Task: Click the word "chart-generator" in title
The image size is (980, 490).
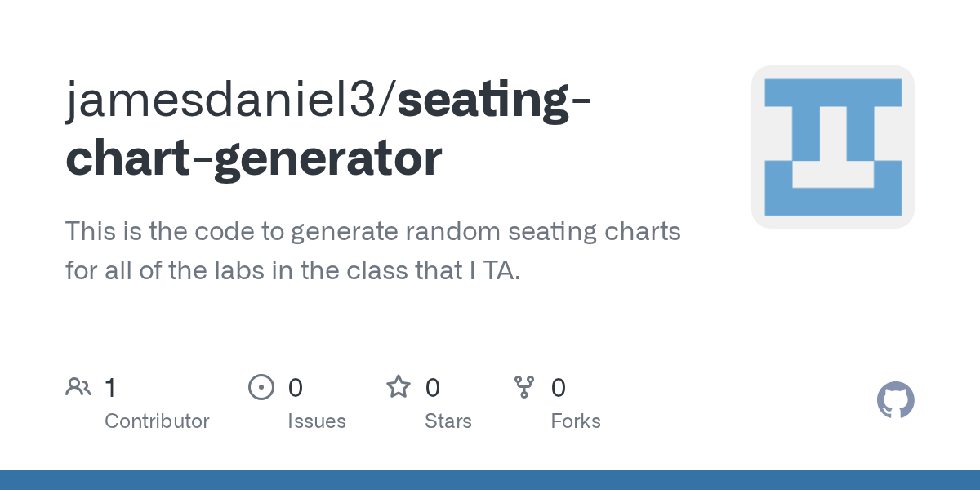Action: [254, 160]
